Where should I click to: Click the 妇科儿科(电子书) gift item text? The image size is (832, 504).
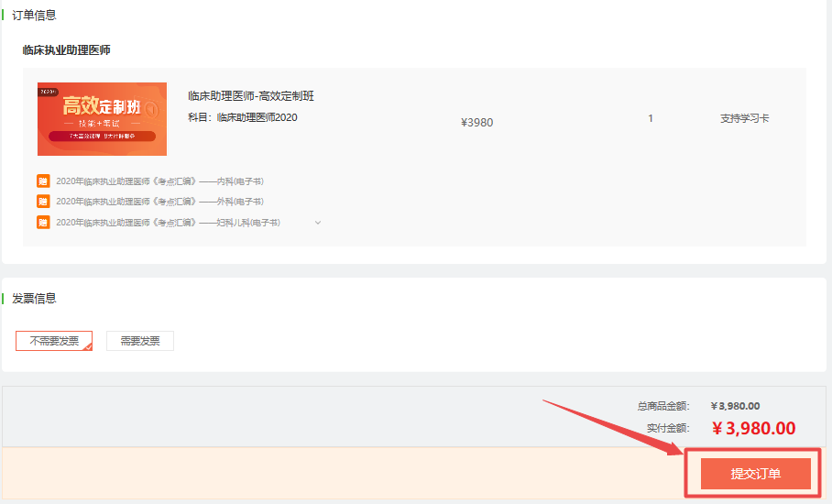[168, 223]
